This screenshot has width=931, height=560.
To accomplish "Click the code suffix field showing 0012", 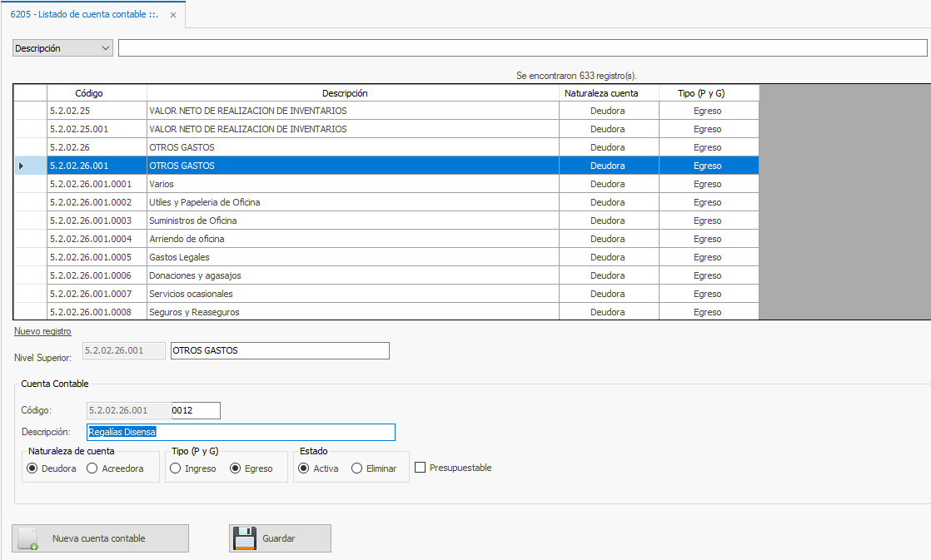I will pos(195,410).
